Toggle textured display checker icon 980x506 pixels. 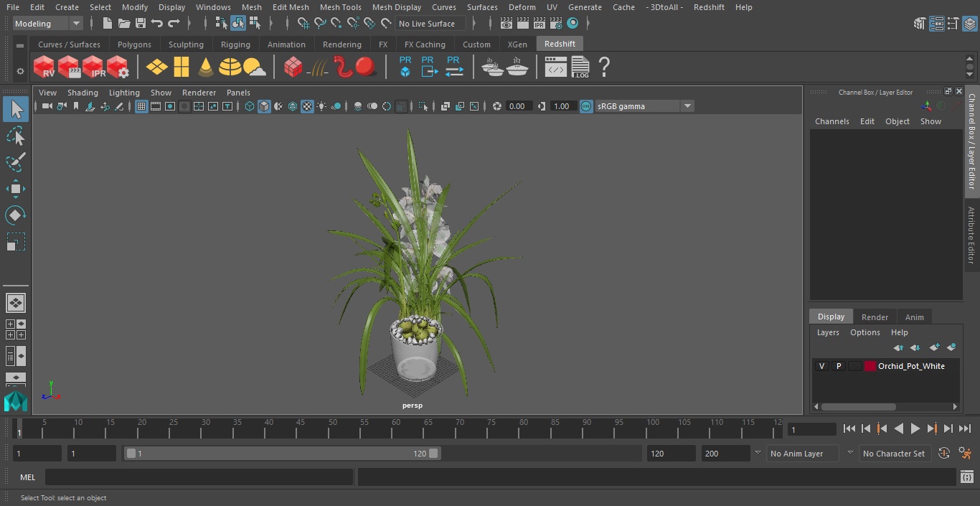(307, 106)
